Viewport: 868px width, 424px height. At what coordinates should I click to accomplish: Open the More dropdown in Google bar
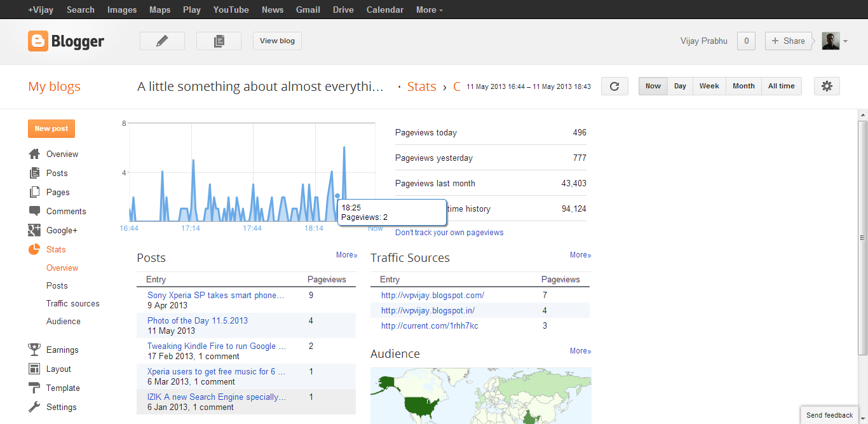click(430, 10)
